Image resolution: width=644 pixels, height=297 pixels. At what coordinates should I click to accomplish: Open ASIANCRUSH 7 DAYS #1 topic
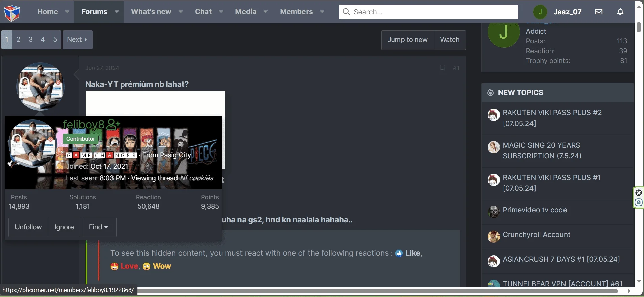click(561, 259)
